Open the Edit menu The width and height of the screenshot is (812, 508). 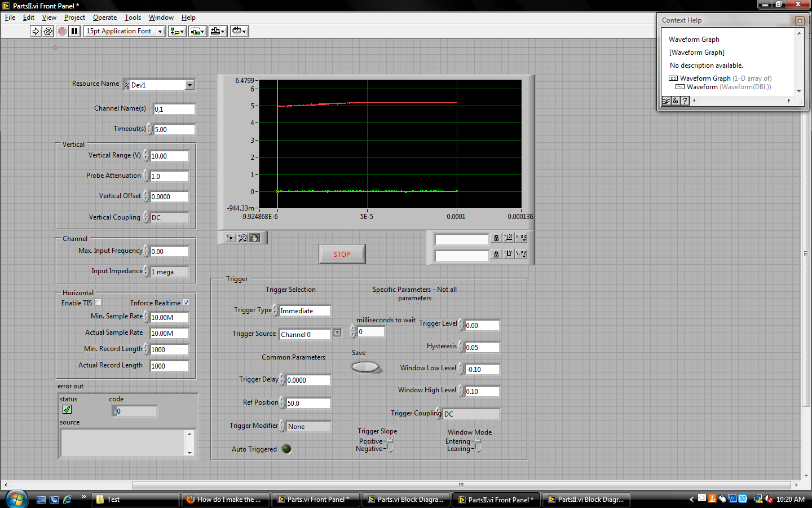(x=29, y=17)
